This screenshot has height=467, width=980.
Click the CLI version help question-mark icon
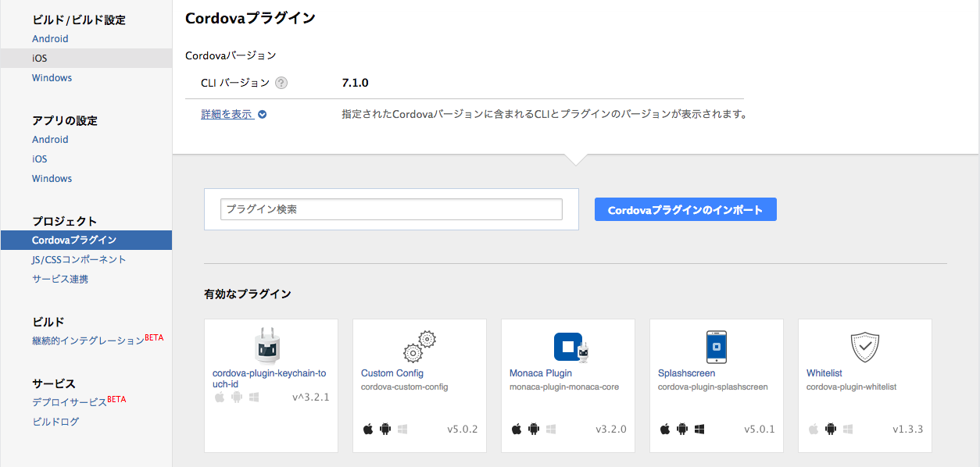281,83
